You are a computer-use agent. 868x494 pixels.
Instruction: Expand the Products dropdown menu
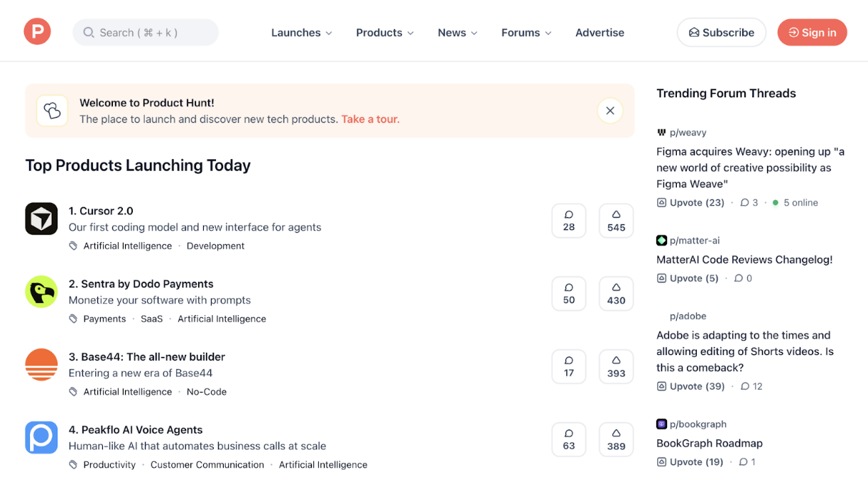(x=384, y=33)
